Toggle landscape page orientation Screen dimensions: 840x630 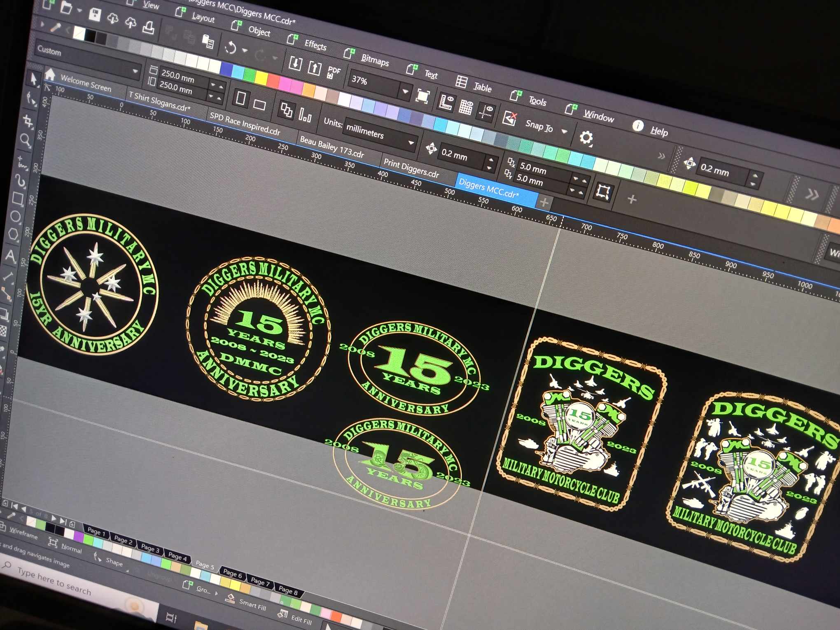[x=259, y=105]
